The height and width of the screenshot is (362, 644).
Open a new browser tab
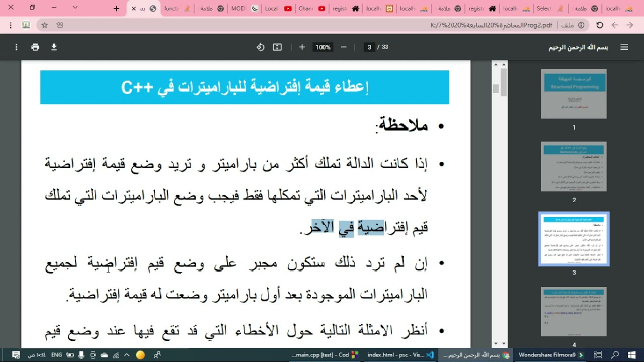click(x=116, y=8)
